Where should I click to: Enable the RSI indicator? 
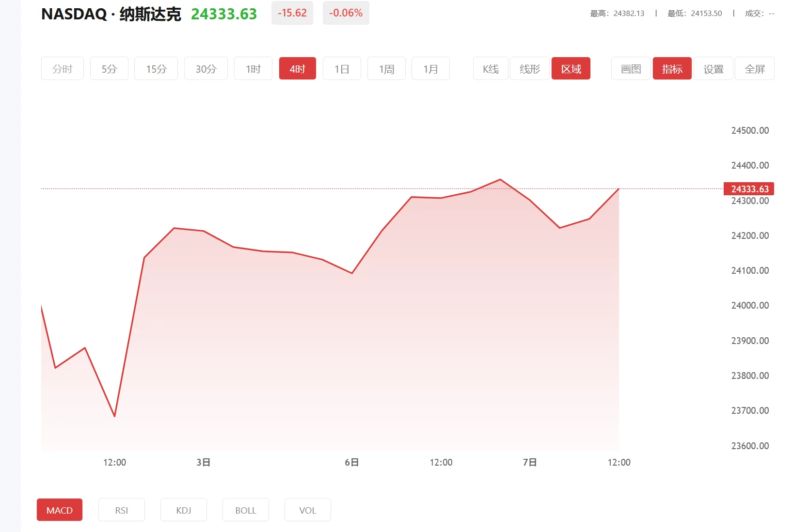pyautogui.click(x=121, y=510)
